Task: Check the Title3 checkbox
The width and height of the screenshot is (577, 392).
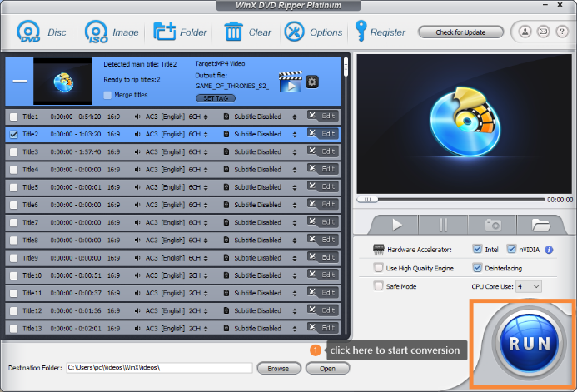Action: coord(13,152)
